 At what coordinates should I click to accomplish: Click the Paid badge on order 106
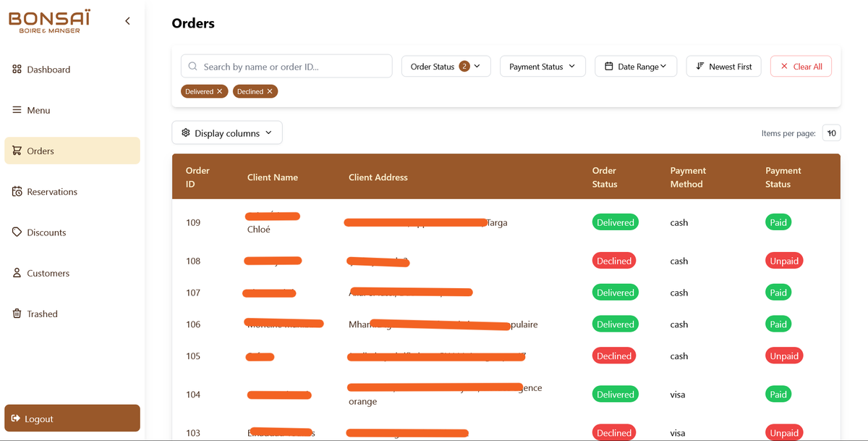coord(778,324)
